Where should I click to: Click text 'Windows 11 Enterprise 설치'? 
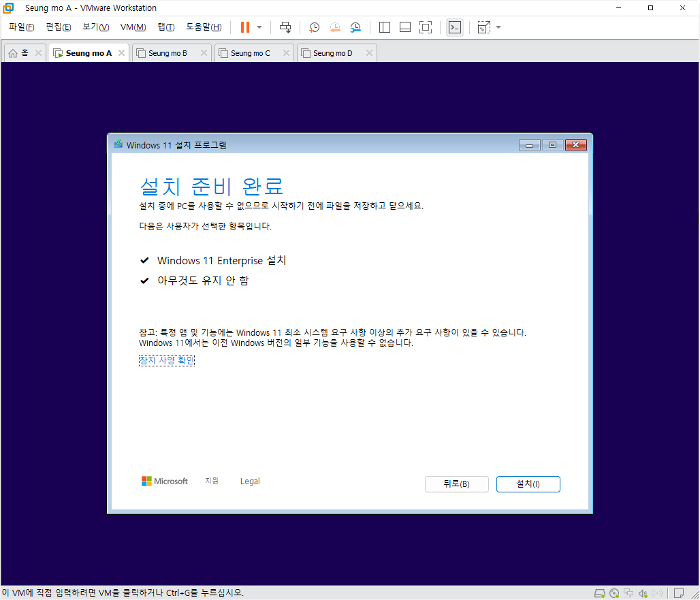pyautogui.click(x=221, y=260)
